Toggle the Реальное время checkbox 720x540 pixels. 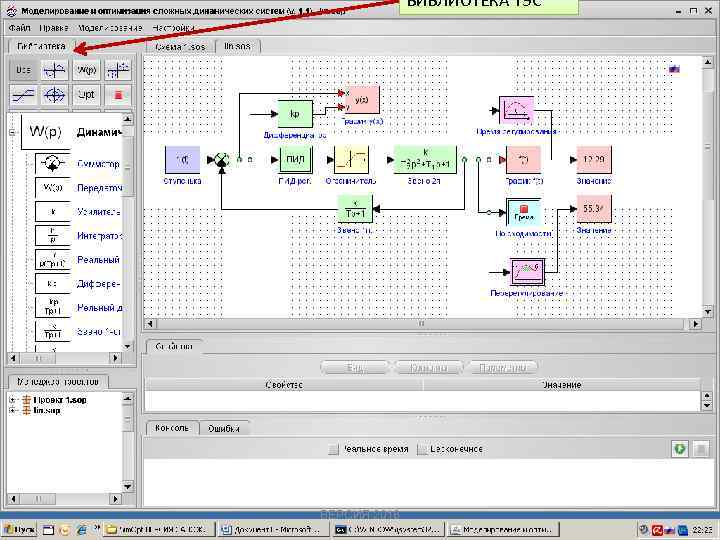[x=333, y=449]
